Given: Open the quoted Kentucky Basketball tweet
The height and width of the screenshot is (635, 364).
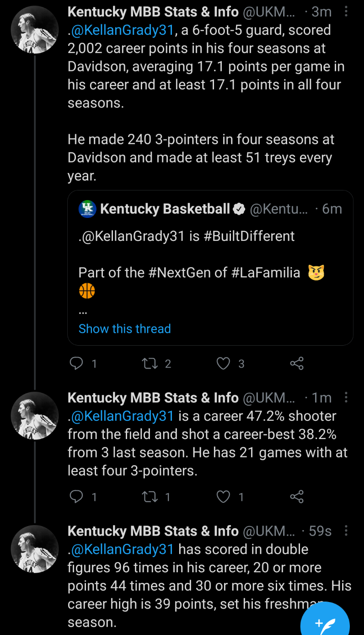Looking at the screenshot, I should [210, 256].
